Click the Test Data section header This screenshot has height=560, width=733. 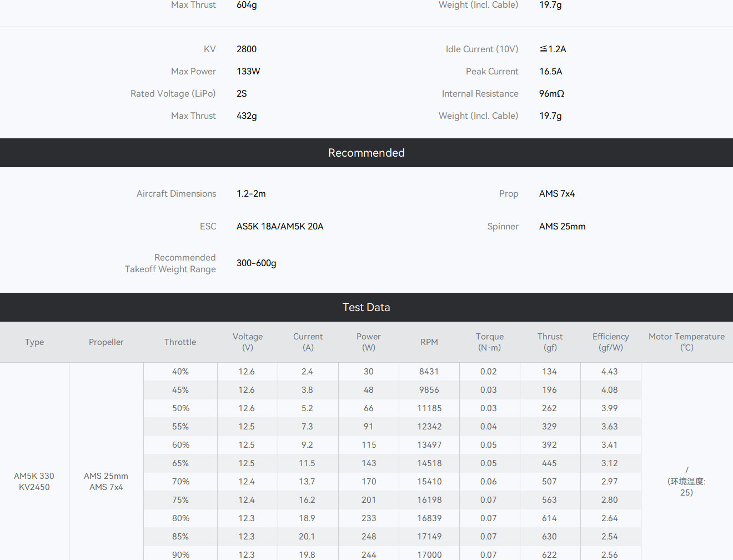pyautogui.click(x=366, y=307)
